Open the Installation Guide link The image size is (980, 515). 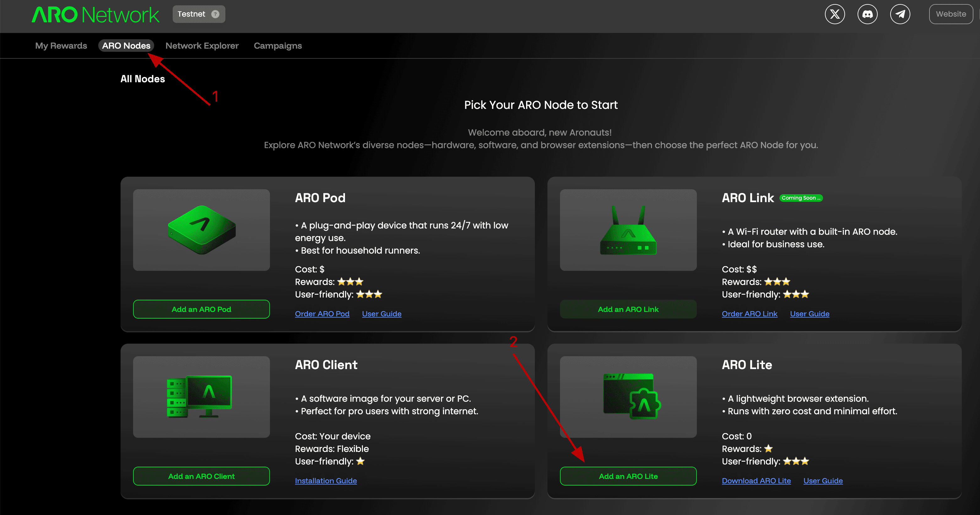326,480
